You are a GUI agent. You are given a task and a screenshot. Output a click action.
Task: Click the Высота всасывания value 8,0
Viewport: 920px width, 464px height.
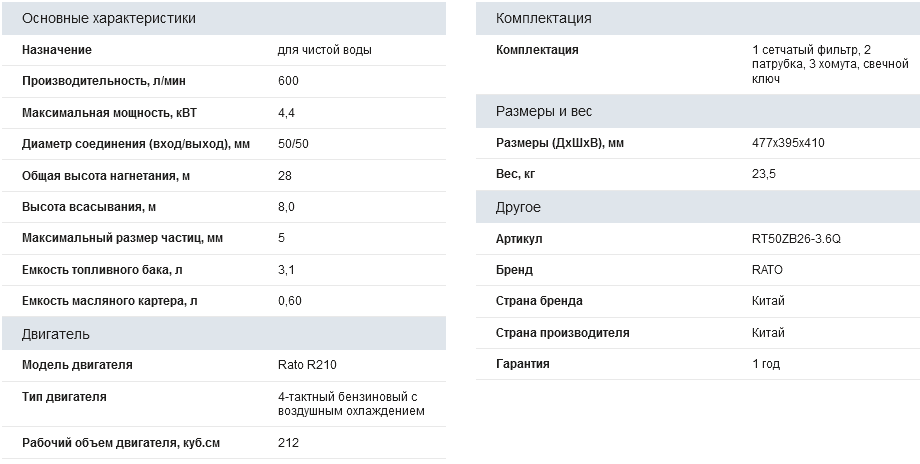(x=286, y=207)
